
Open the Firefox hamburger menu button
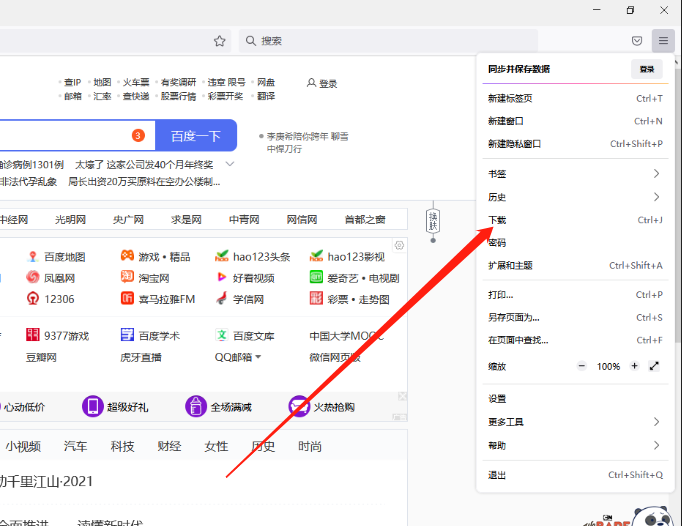663,41
